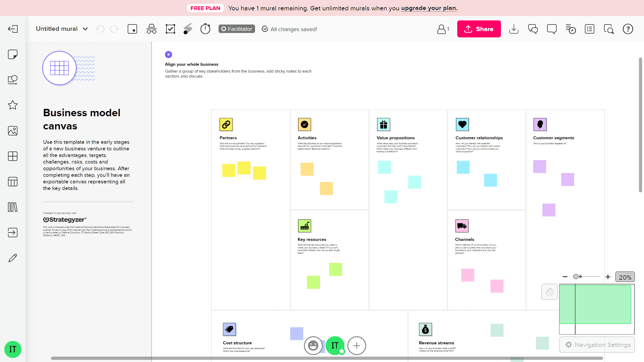Expand the Untitled mural name dropdown
This screenshot has width=644, height=362.
[85, 29]
